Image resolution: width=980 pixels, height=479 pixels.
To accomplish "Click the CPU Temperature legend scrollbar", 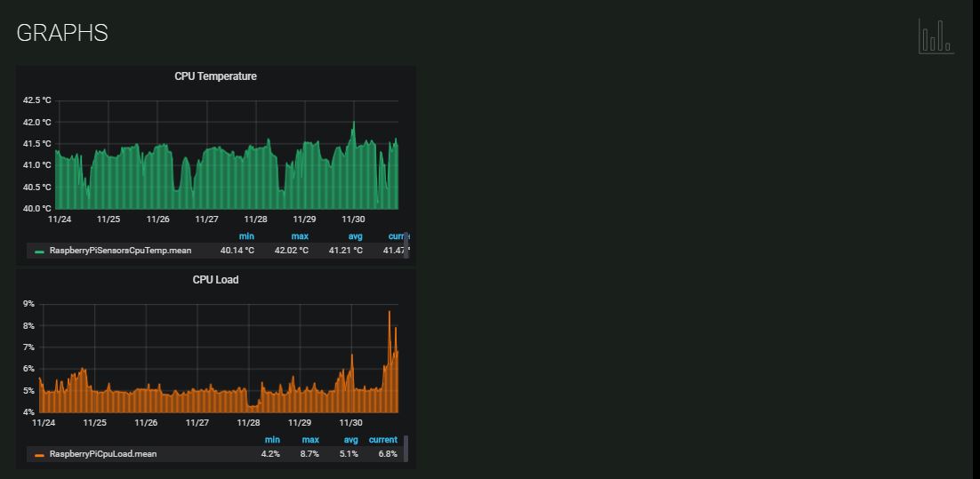I will [x=406, y=244].
